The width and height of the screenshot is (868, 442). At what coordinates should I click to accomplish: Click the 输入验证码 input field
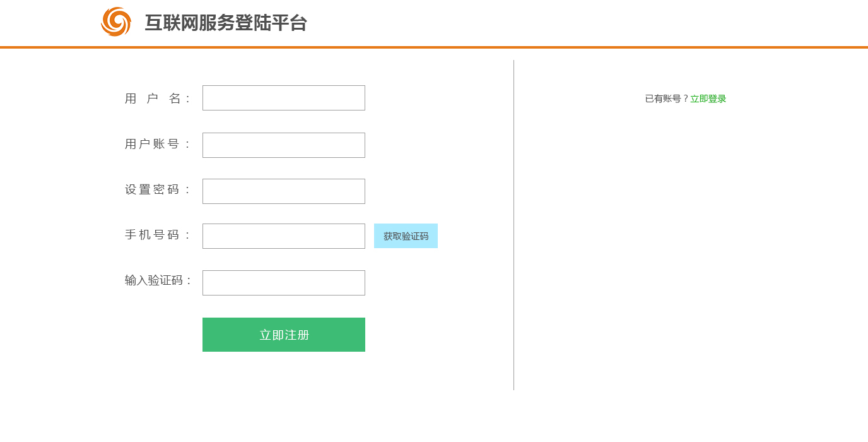tap(284, 283)
